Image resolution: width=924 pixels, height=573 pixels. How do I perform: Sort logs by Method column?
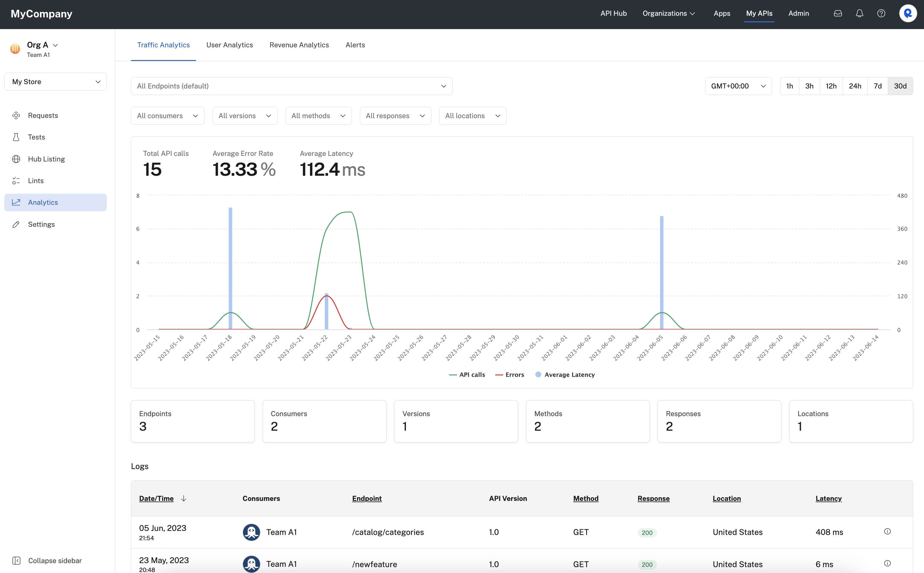tap(585, 498)
